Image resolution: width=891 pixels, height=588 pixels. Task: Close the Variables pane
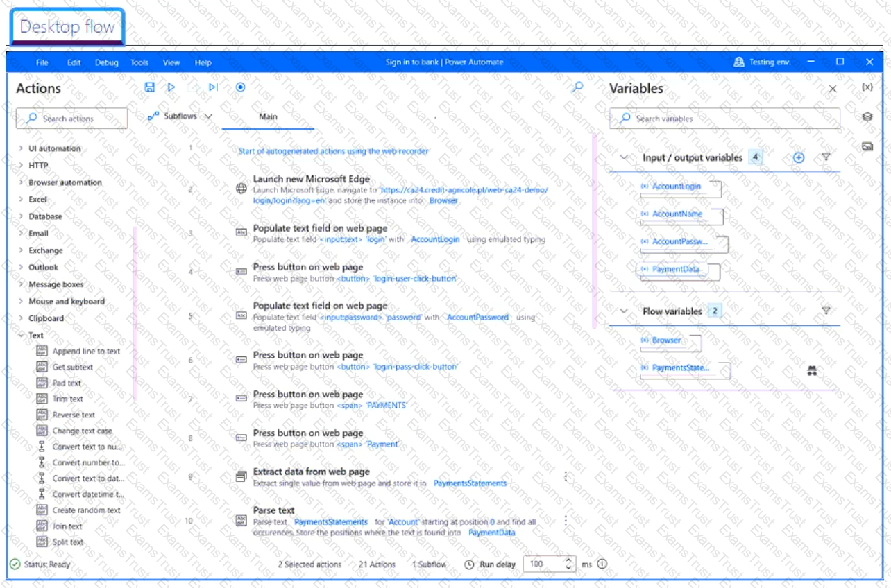click(833, 89)
